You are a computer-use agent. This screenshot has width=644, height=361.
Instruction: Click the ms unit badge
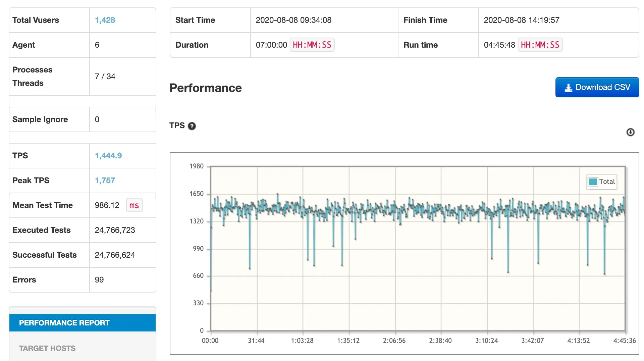(x=134, y=205)
